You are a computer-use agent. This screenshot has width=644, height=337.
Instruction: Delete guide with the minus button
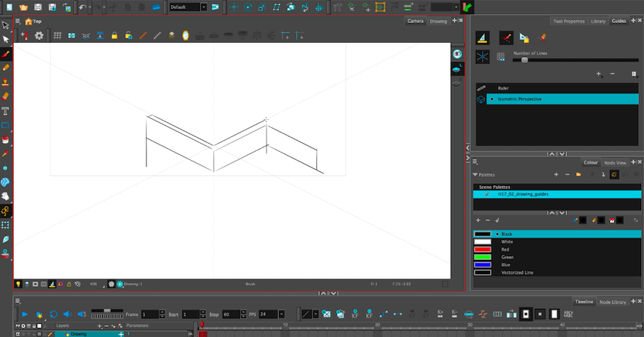612,74
